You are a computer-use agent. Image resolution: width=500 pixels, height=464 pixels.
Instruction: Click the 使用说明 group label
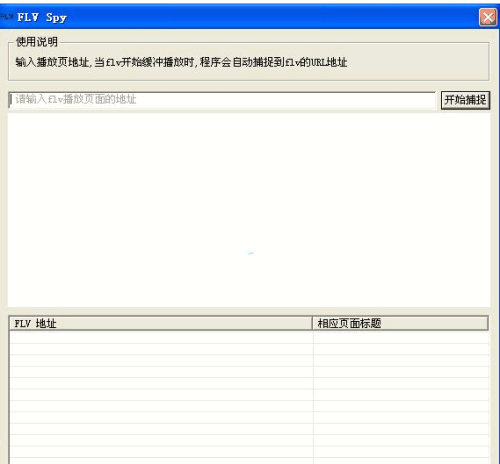pos(37,42)
